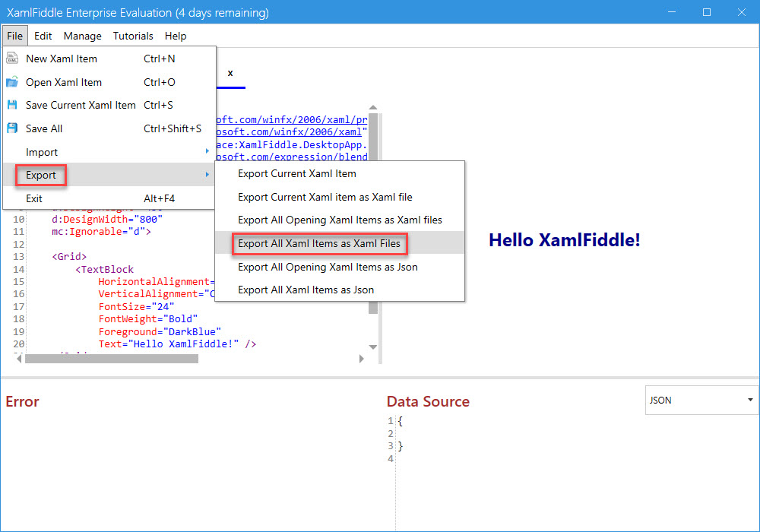Screen dimensions: 760x532
Task: Click code line Foreground="DarkBlue"
Action: coord(160,331)
